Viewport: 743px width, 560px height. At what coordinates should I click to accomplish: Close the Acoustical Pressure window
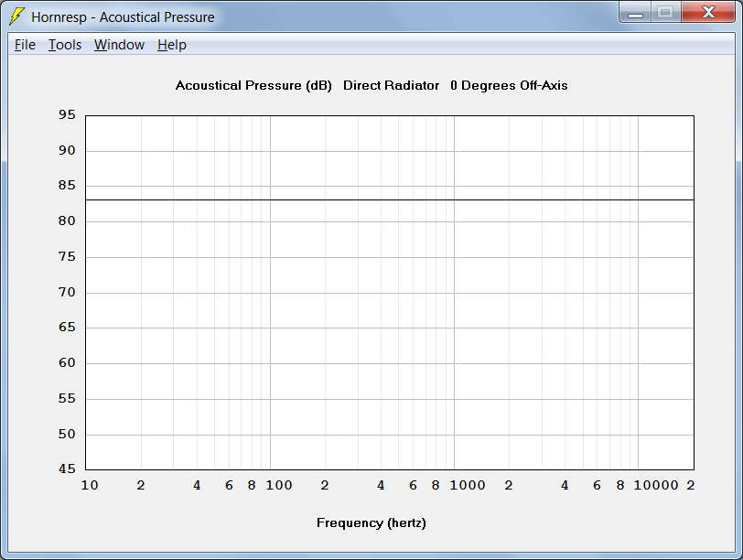tap(708, 12)
